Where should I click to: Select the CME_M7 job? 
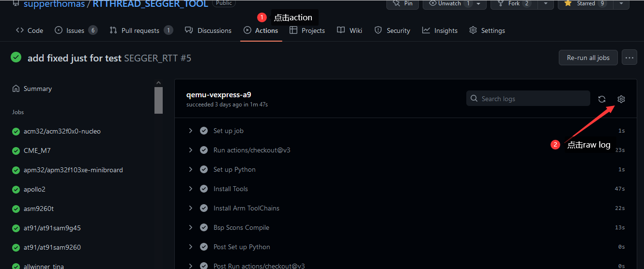pos(37,150)
